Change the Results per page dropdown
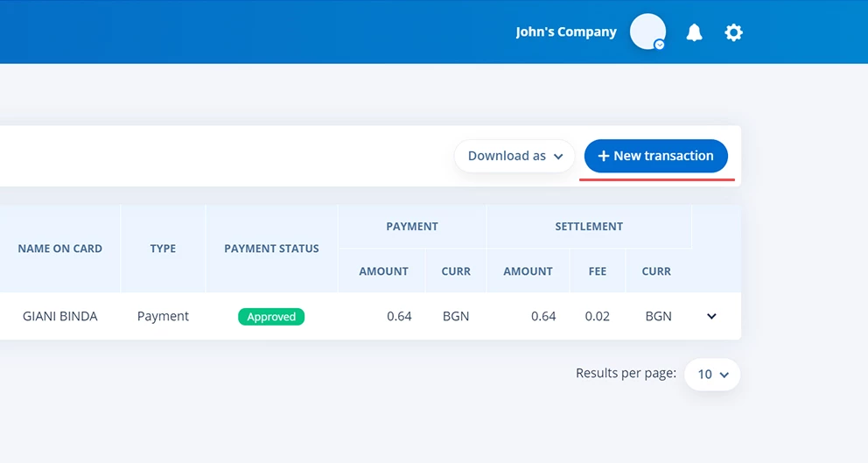Viewport: 868px width, 463px height. tap(712, 375)
